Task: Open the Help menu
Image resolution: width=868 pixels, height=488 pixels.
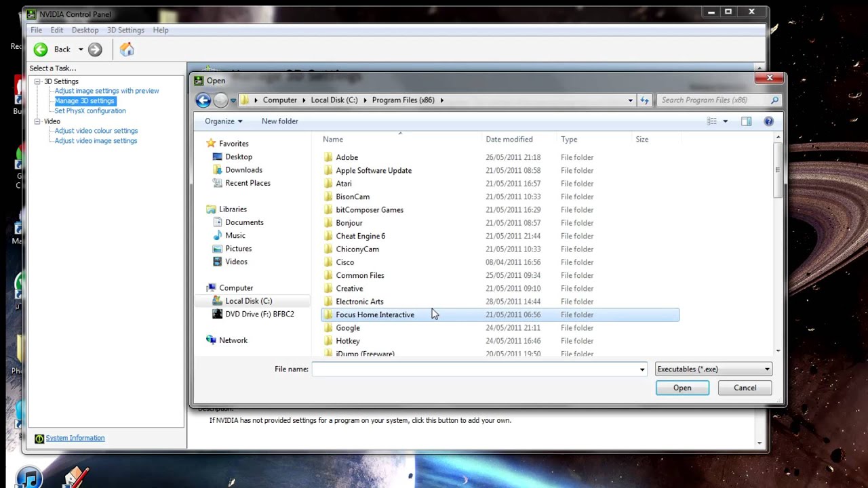Action: point(161,30)
